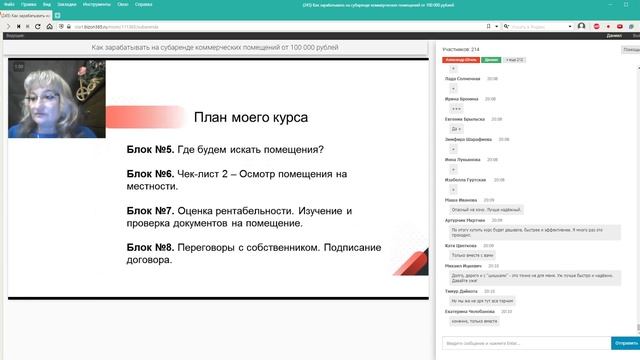This screenshot has height=360, width=640.
Task: Click the user name in dark bar
Action: pos(614,36)
